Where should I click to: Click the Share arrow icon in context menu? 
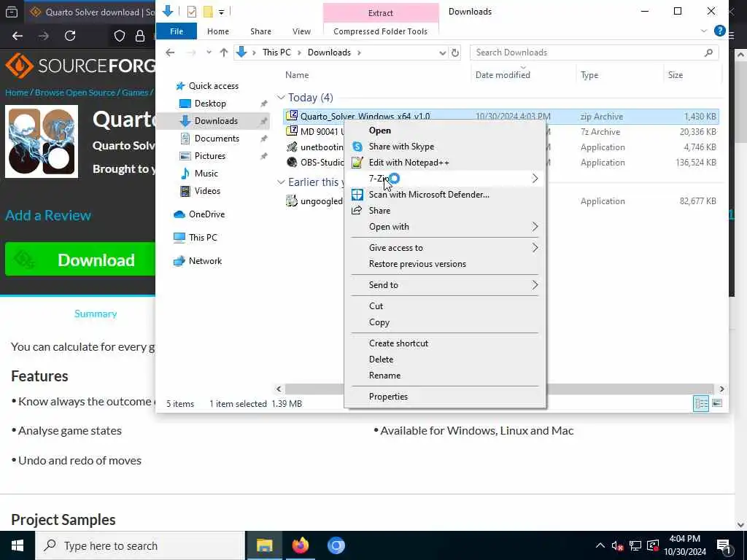pos(357,211)
